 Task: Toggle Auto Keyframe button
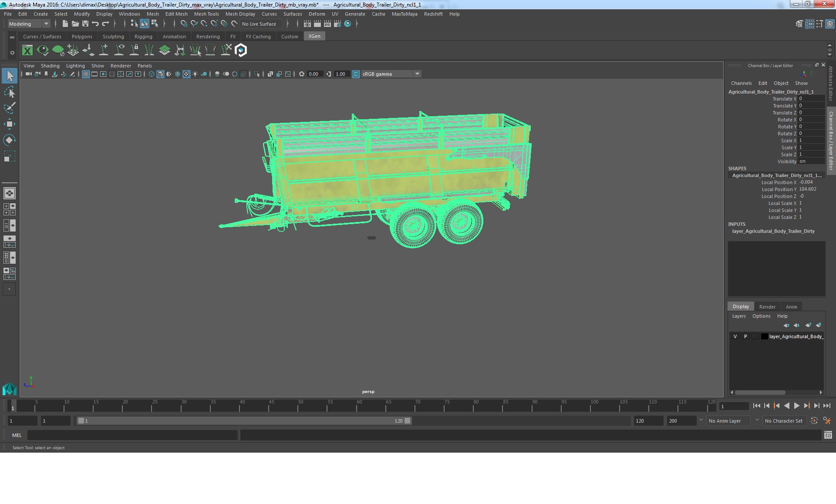point(814,421)
